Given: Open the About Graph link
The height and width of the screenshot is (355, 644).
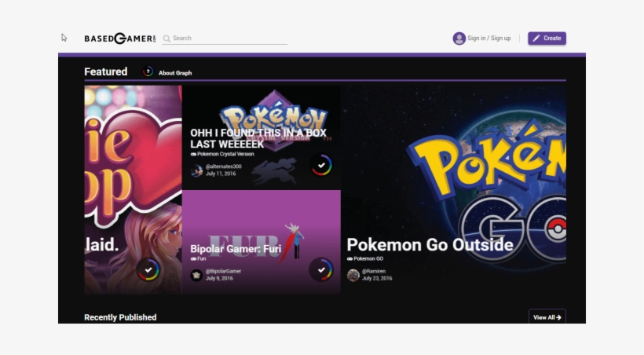Looking at the screenshot, I should (175, 73).
